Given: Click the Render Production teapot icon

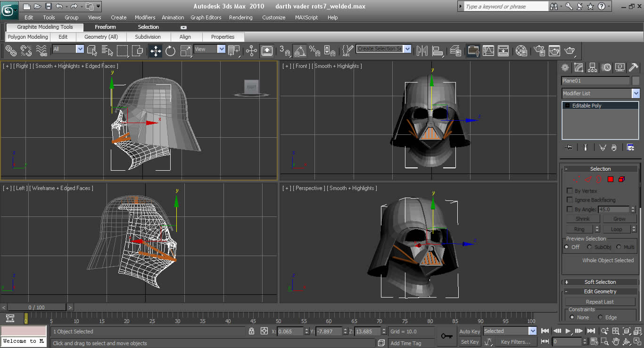Looking at the screenshot, I should [570, 50].
